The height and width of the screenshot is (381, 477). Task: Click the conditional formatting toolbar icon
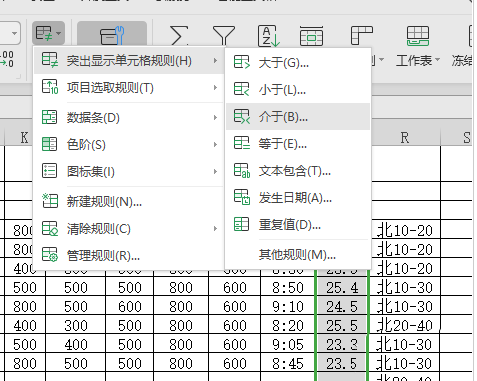[44, 33]
